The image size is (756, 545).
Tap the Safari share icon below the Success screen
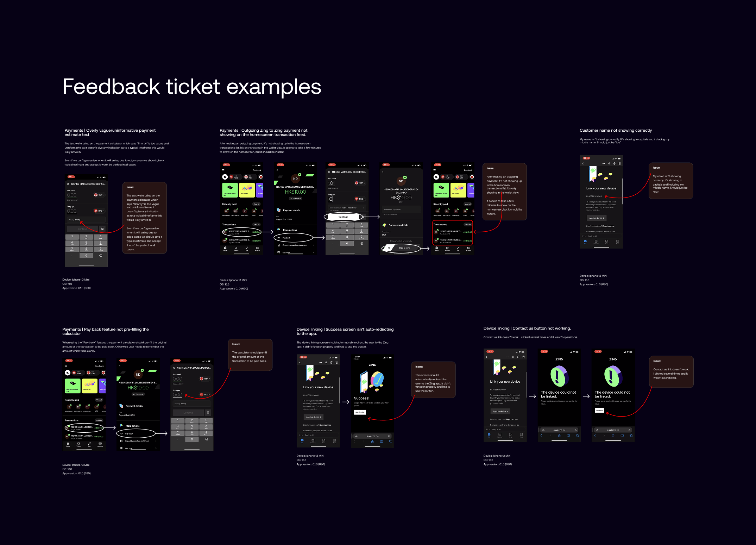(x=373, y=441)
